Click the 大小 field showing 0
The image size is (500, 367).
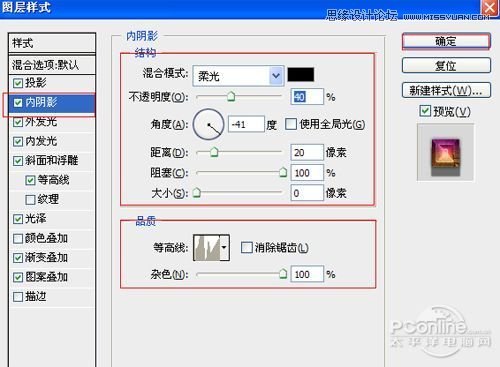tap(307, 193)
